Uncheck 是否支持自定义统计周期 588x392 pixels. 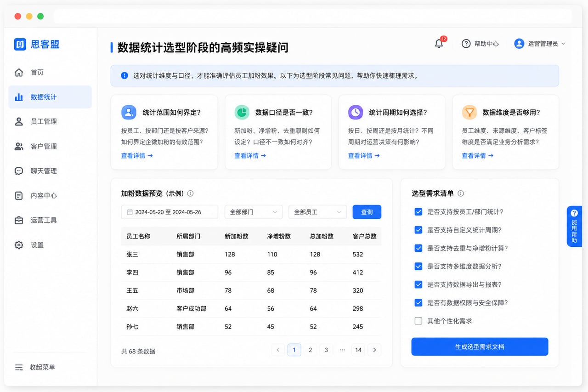point(418,230)
